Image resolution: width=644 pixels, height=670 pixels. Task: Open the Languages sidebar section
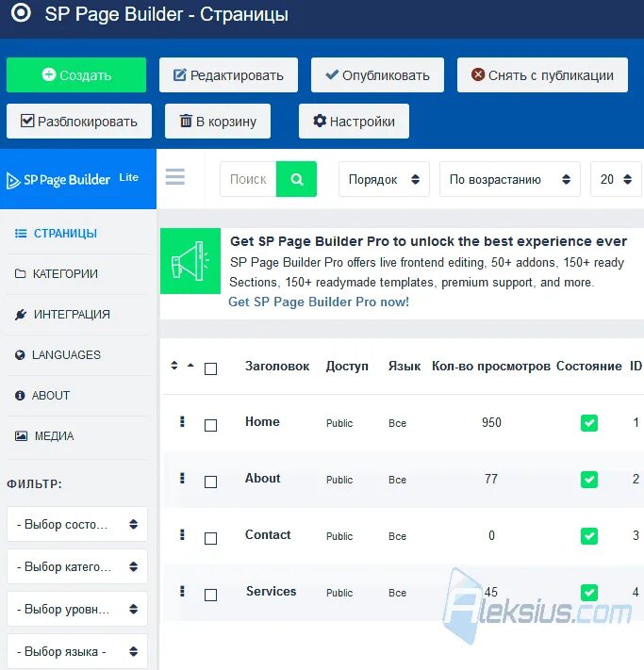pyautogui.click(x=58, y=354)
